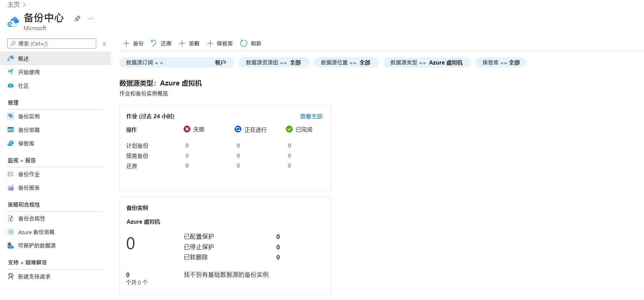Open the 数据源资源组 == 全部 filter
Screen dimensions: 644x300
(x=274, y=62)
